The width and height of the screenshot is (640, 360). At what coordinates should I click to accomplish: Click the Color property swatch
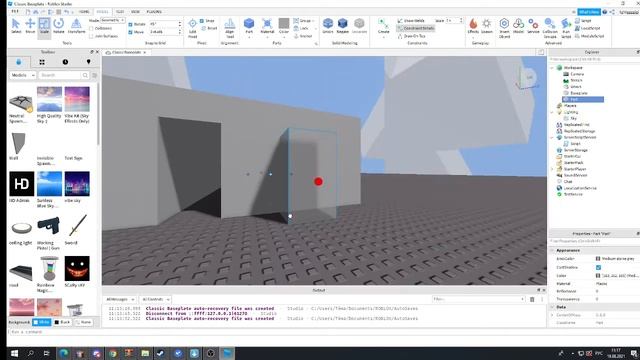coord(598,276)
